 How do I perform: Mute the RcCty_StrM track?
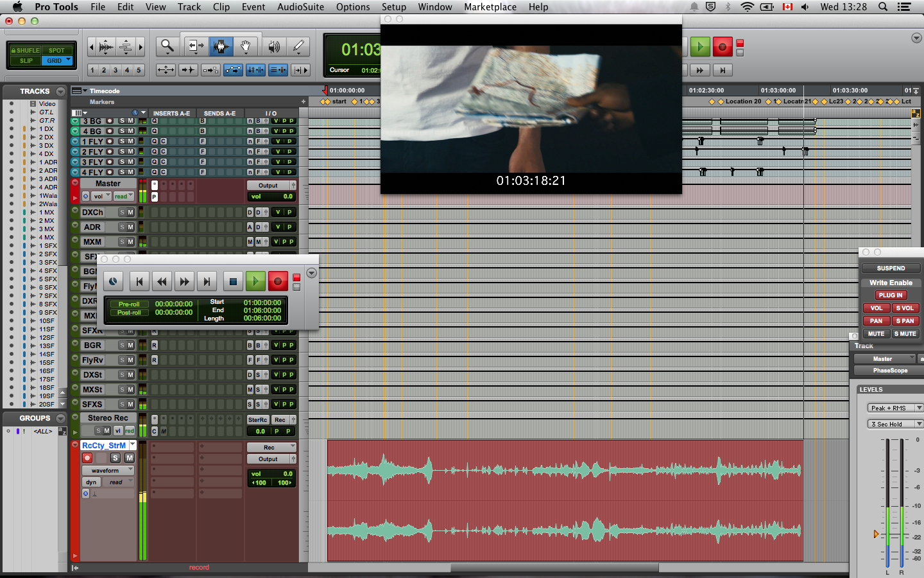pyautogui.click(x=129, y=458)
